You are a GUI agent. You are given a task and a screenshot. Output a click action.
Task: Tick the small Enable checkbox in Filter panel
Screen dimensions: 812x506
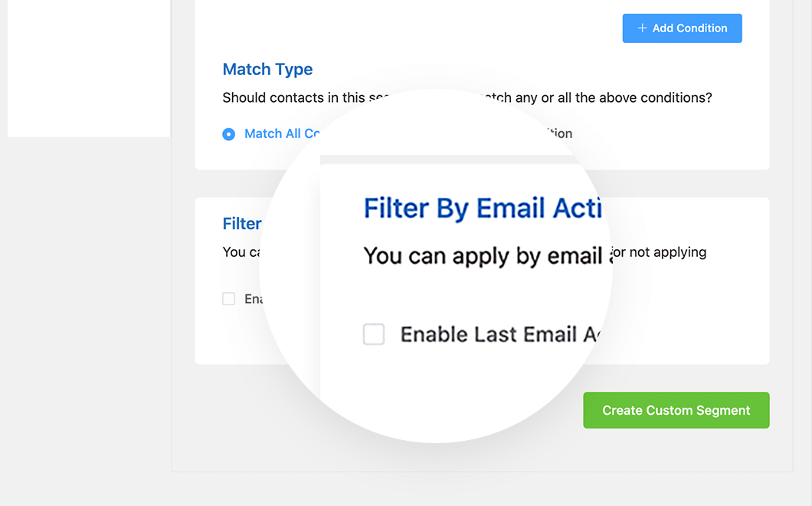228,298
